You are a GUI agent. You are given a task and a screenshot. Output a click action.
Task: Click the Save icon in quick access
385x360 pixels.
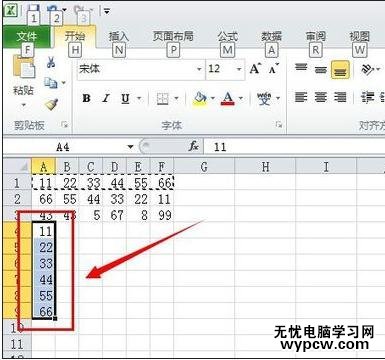tap(33, 10)
